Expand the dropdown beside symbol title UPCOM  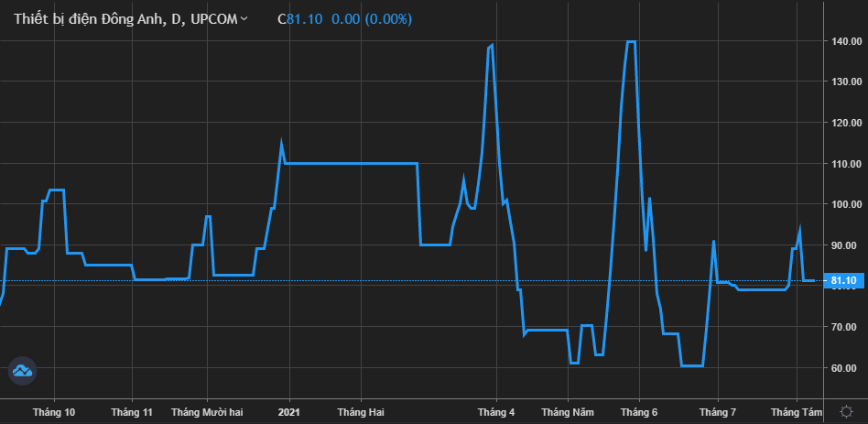pos(244,19)
